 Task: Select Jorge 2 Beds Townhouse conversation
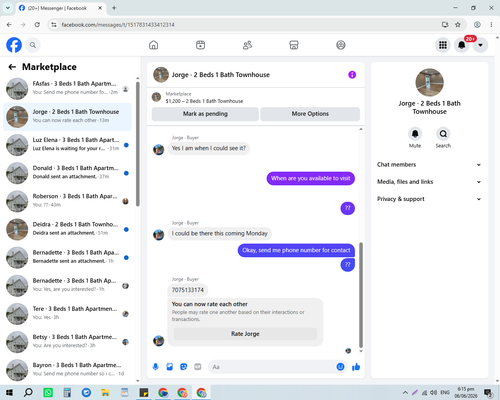coord(68,117)
